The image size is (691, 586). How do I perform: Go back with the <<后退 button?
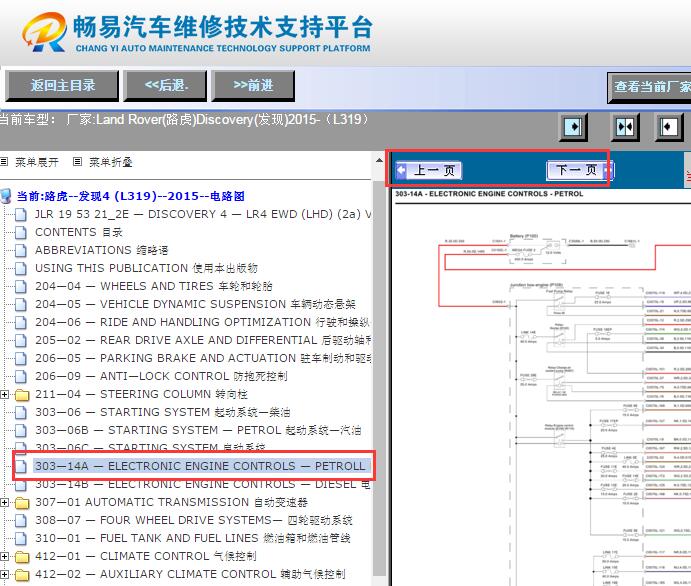[165, 85]
